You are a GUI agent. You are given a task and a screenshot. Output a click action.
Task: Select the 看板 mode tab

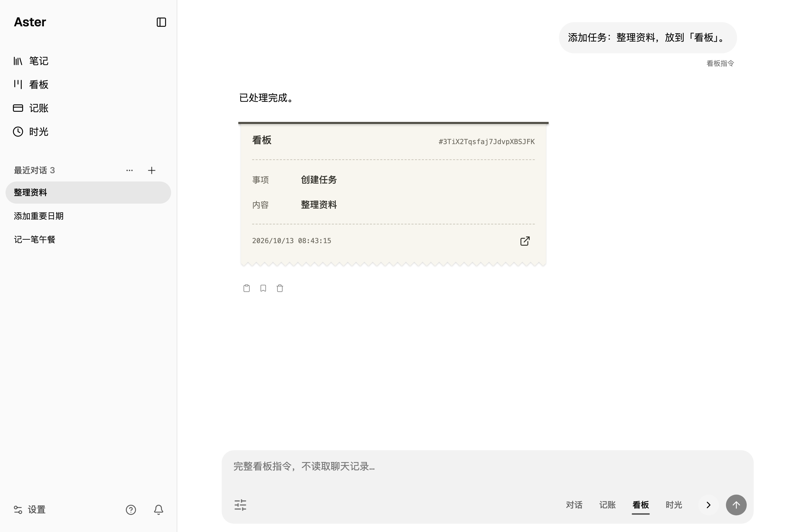click(641, 505)
